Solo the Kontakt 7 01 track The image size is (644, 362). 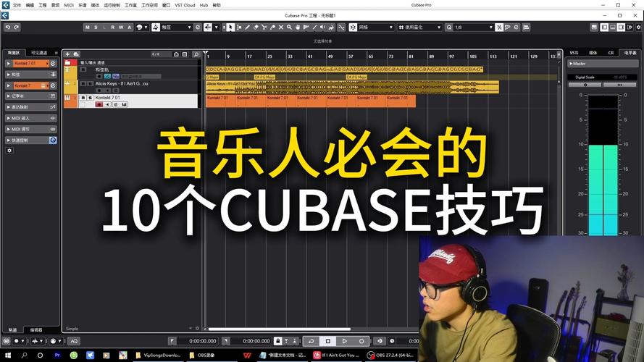(90, 98)
